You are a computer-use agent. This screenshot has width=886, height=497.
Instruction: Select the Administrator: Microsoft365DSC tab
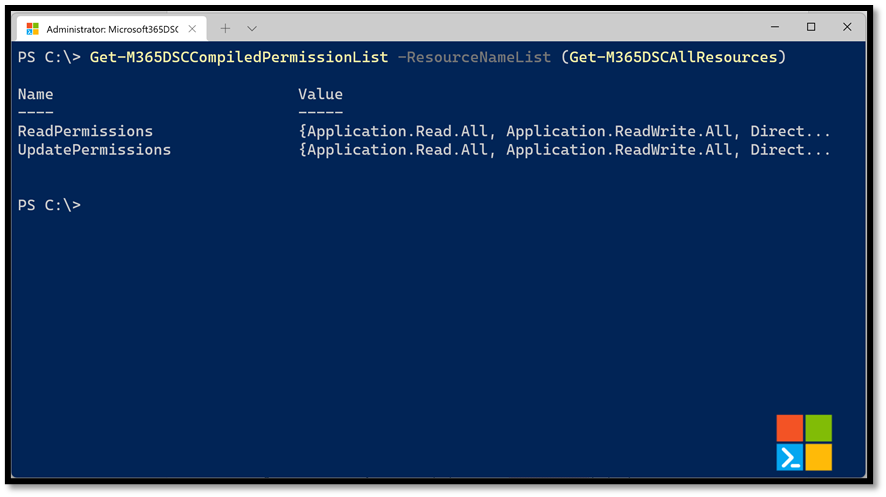pos(112,29)
